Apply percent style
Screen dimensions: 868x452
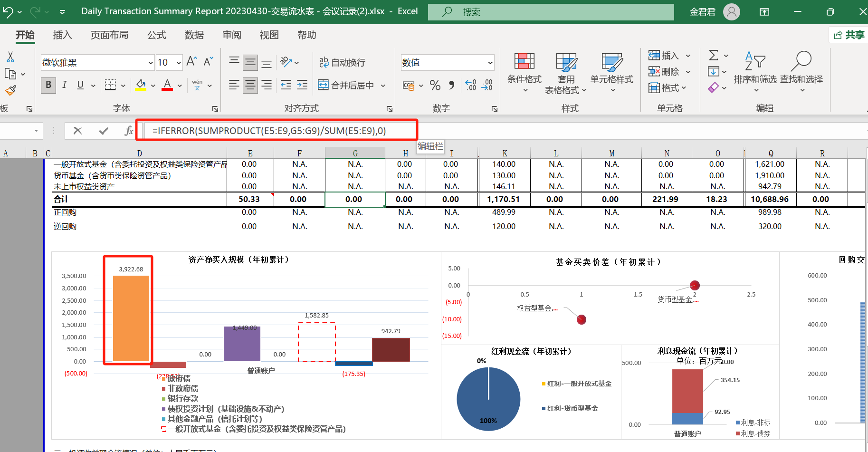coord(435,86)
